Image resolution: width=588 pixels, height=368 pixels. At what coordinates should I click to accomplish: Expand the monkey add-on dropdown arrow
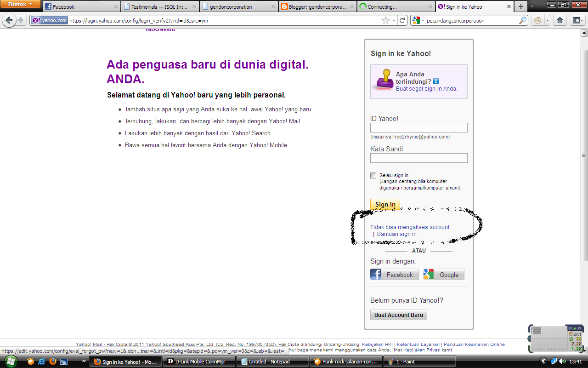547,21
